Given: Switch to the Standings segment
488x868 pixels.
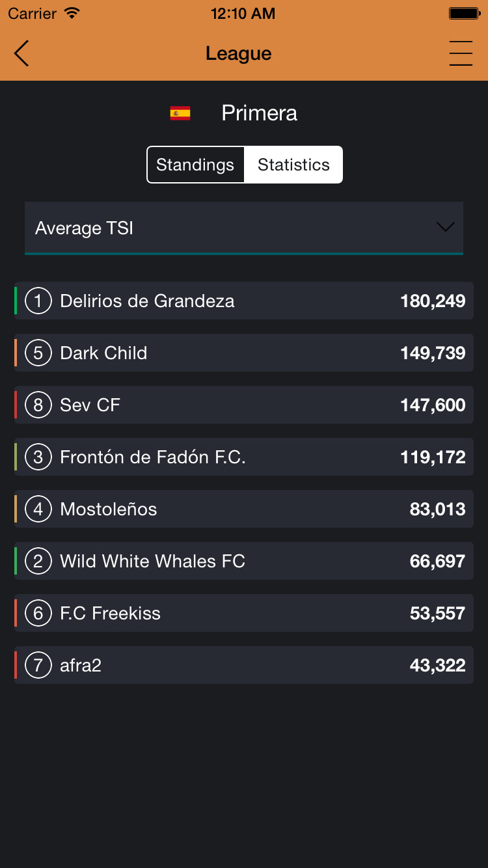Looking at the screenshot, I should (195, 165).
